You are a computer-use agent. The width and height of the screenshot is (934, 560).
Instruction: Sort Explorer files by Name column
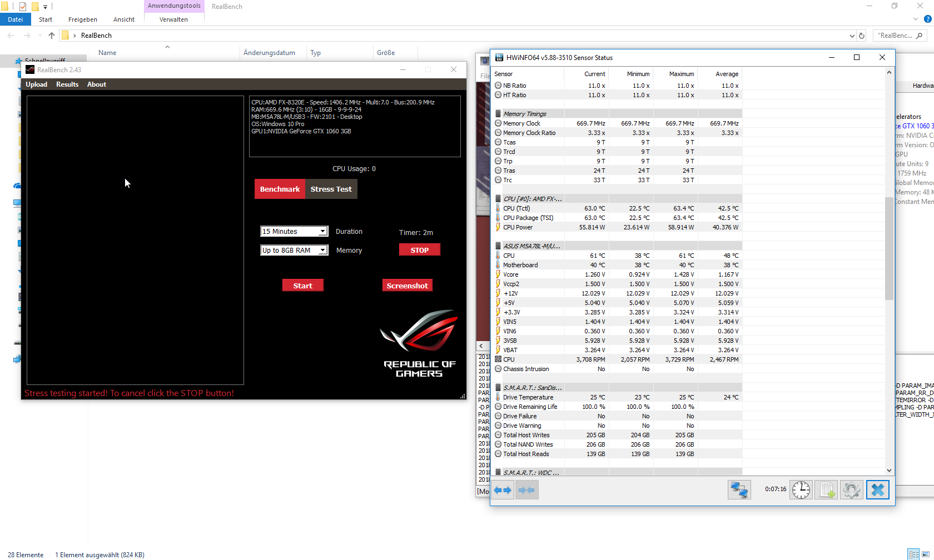click(x=107, y=53)
